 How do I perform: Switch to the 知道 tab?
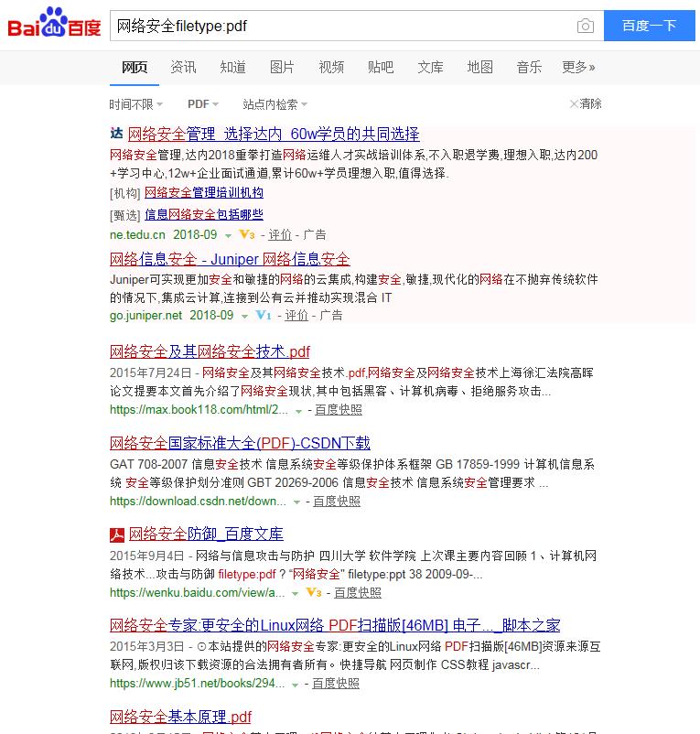233,68
